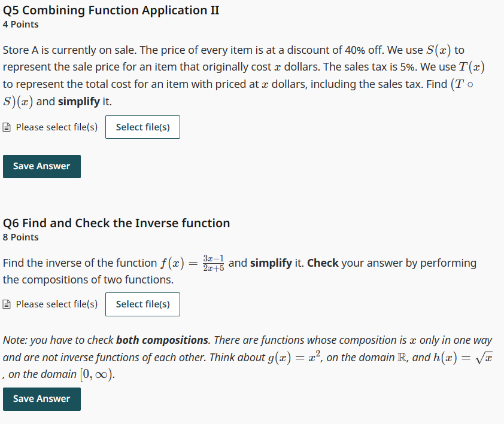Click the page icon next to 'Please select file(s)' under Q5

coord(7,127)
